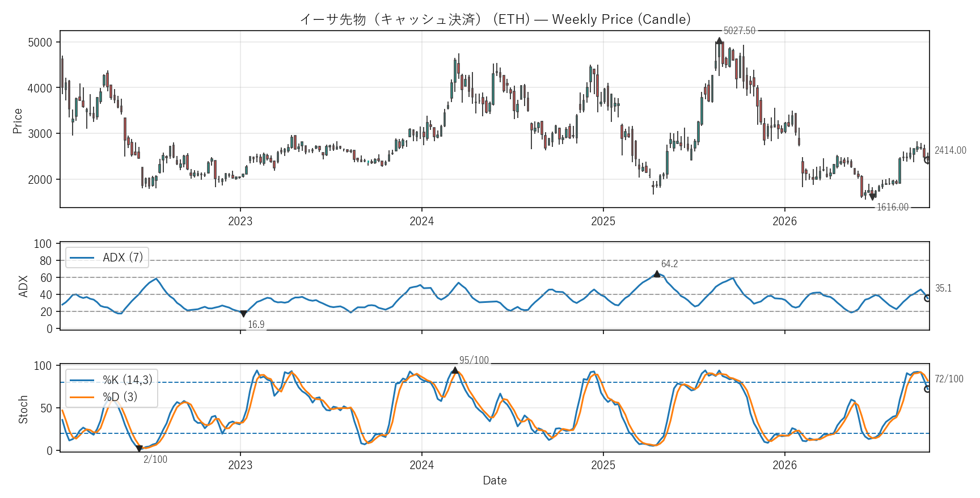
Task: Click the 1616.00 low price label
Action: click(x=893, y=207)
